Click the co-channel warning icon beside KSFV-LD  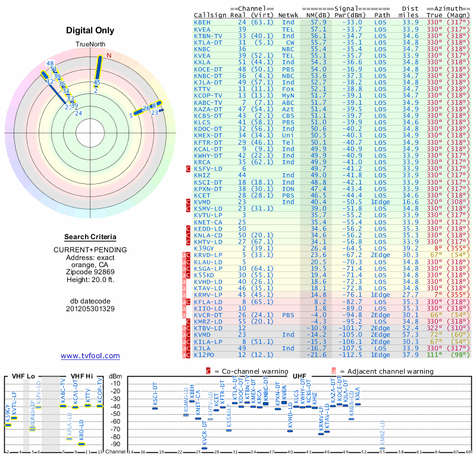point(189,169)
